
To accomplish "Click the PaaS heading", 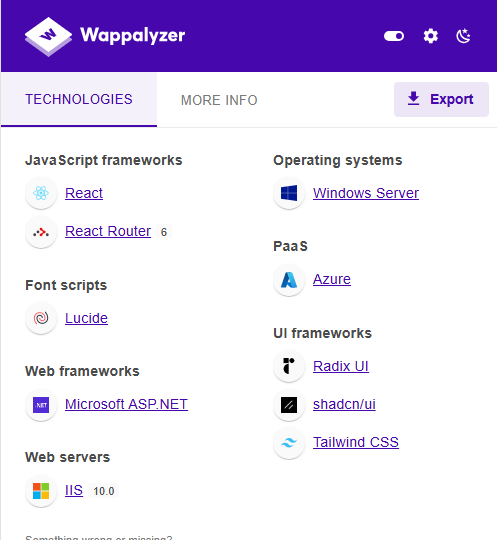I will (290, 246).
